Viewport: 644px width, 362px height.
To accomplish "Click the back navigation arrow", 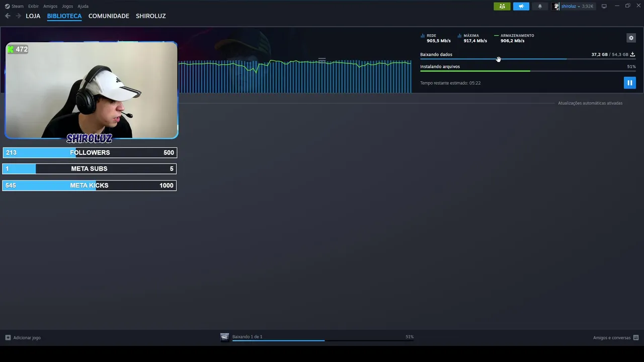I will tap(8, 16).
